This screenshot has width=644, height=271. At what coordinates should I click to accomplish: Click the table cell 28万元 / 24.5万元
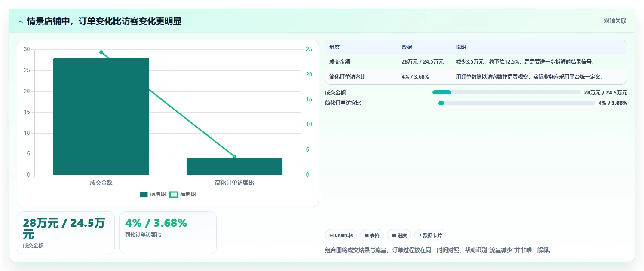coord(423,62)
